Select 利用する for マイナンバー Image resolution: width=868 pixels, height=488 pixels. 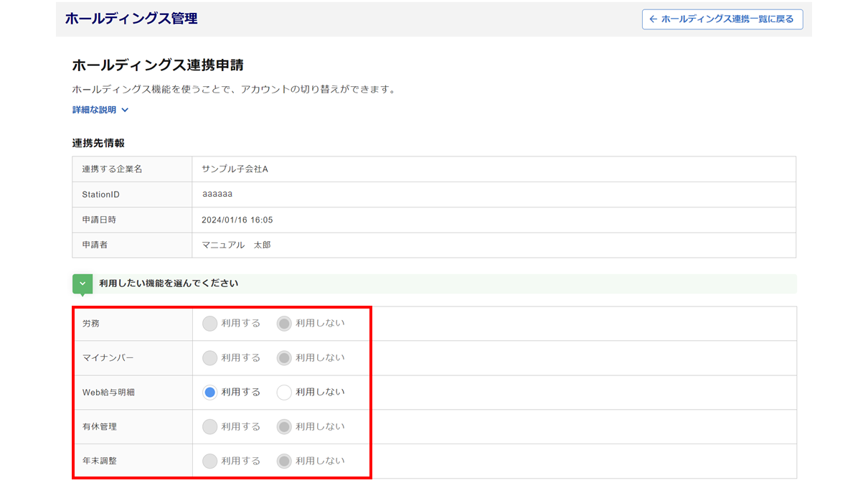click(209, 358)
